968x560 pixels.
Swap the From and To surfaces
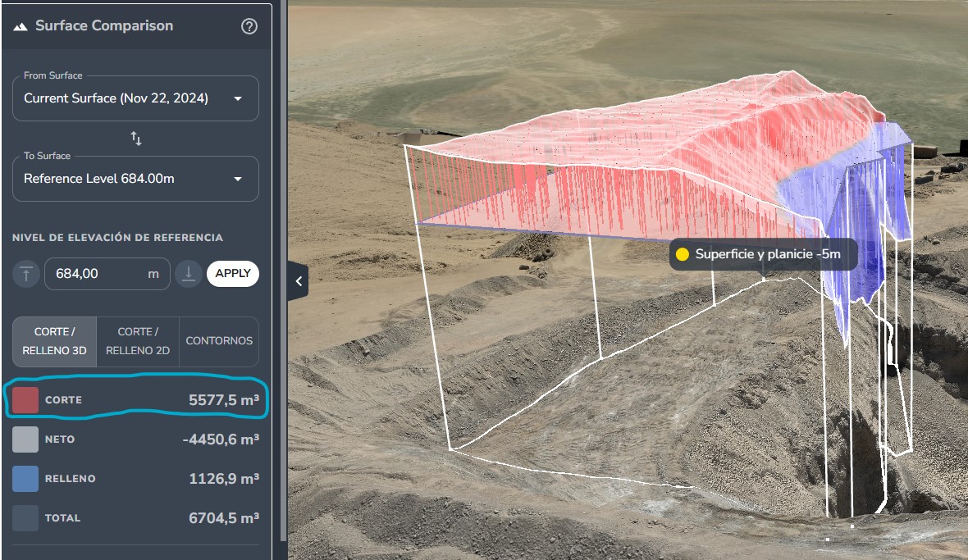point(136,139)
